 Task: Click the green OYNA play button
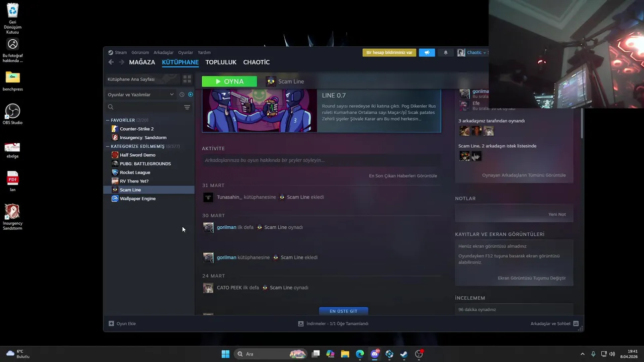(x=229, y=81)
